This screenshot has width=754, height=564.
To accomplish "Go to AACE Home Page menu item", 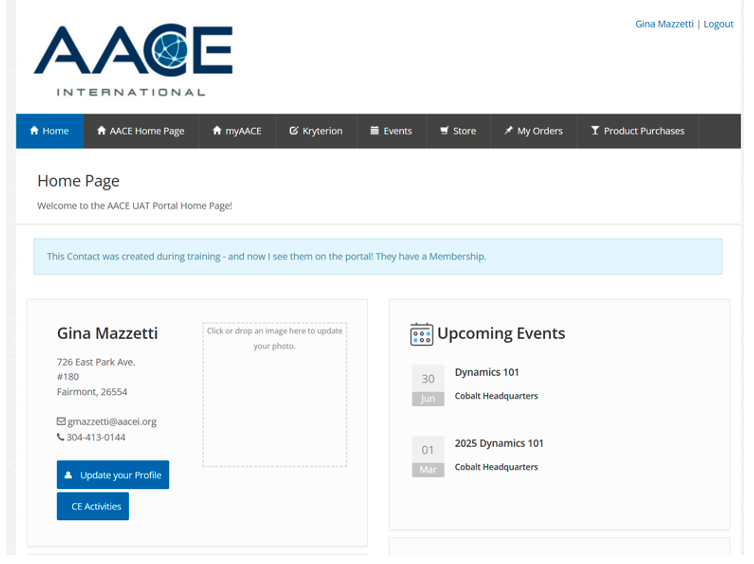I will coord(141,131).
